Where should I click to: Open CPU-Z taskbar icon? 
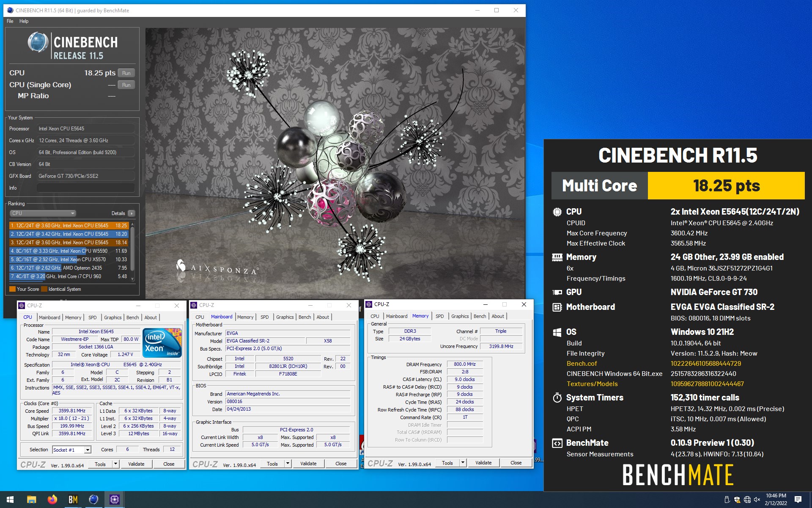(114, 500)
